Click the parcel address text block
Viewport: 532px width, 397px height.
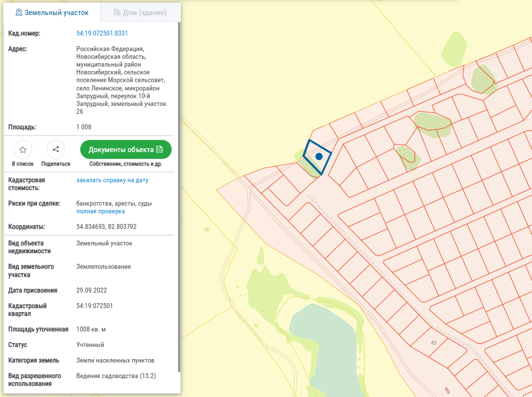click(x=121, y=80)
